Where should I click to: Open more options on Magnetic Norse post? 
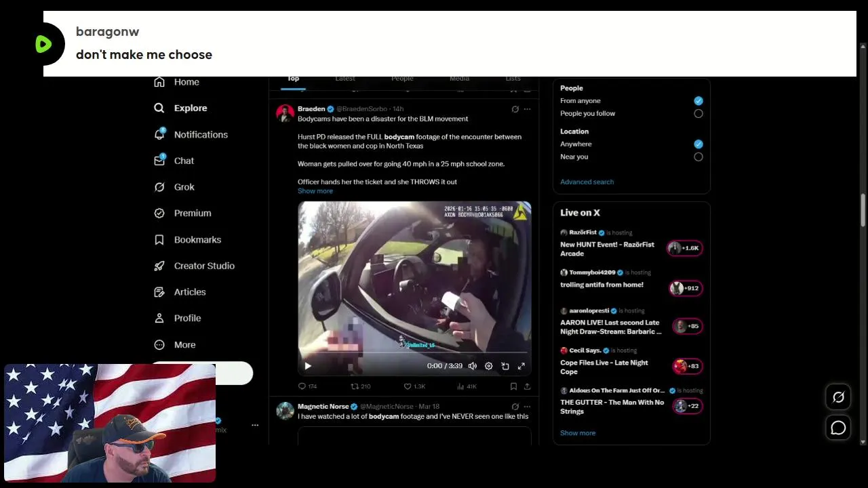coord(527,407)
